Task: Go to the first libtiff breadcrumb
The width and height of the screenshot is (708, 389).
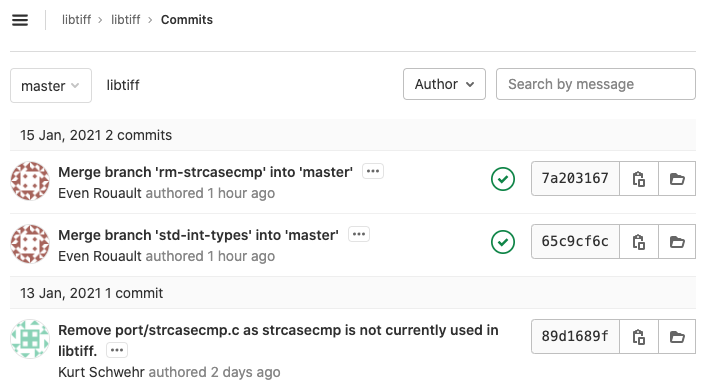Action: [x=76, y=20]
